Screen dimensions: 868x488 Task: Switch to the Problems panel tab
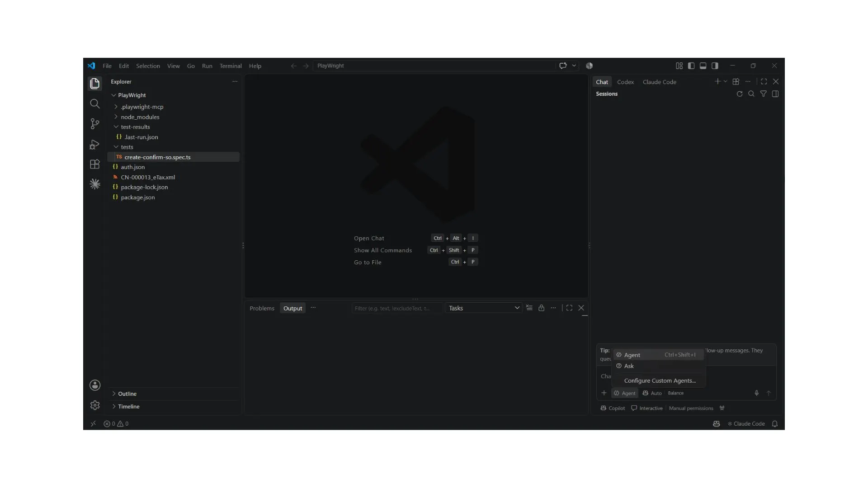(x=262, y=309)
